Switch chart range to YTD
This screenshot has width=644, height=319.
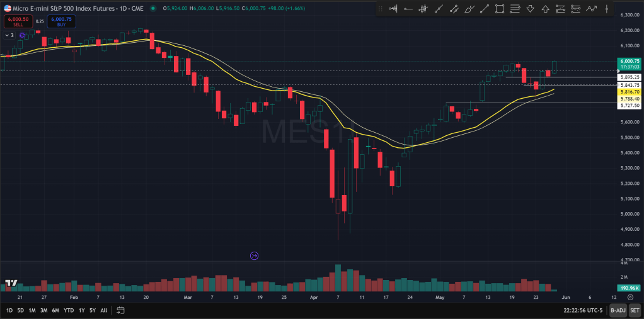pos(69,310)
